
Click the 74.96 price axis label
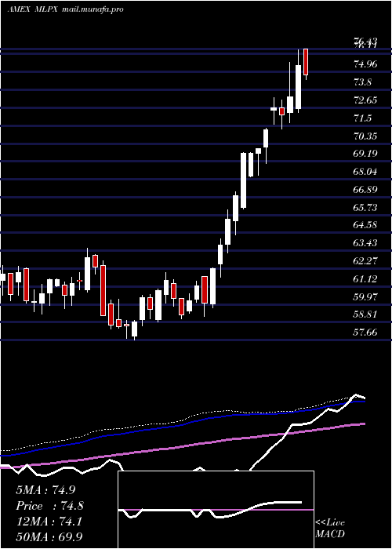click(x=366, y=64)
